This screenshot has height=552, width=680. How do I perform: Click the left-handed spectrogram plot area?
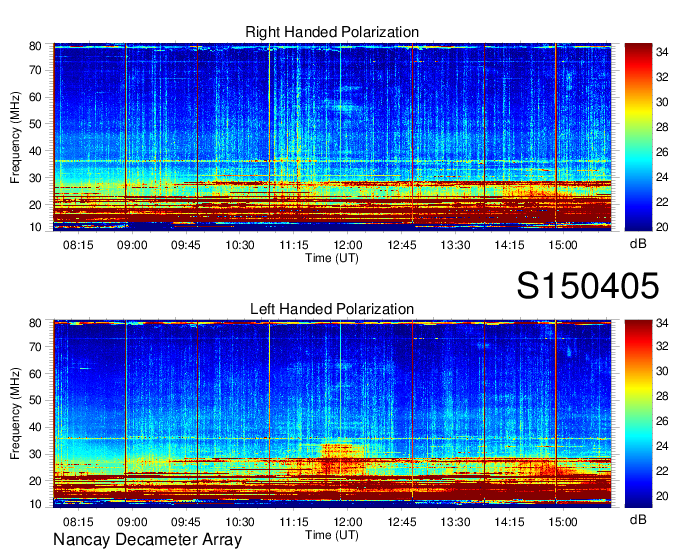pos(332,414)
